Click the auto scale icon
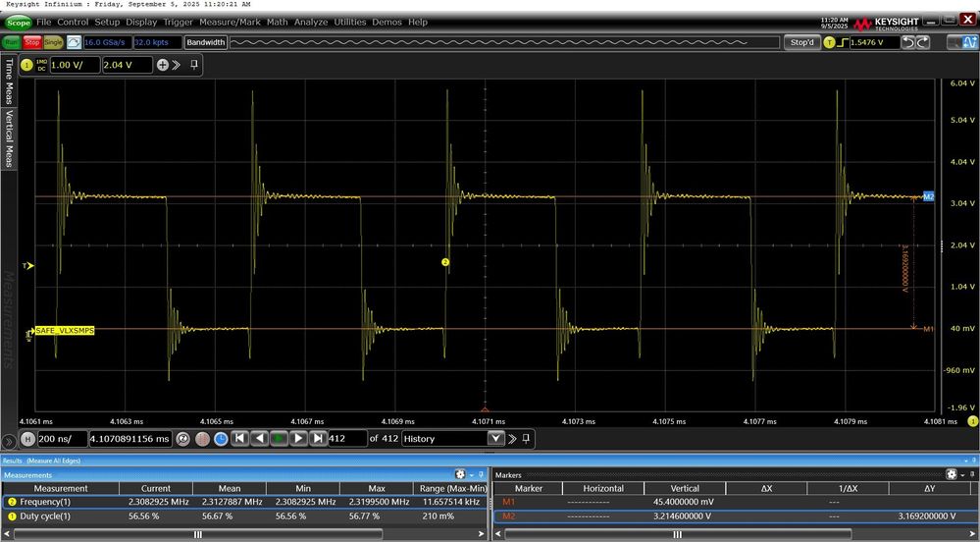The width and height of the screenshot is (980, 542). [x=74, y=42]
